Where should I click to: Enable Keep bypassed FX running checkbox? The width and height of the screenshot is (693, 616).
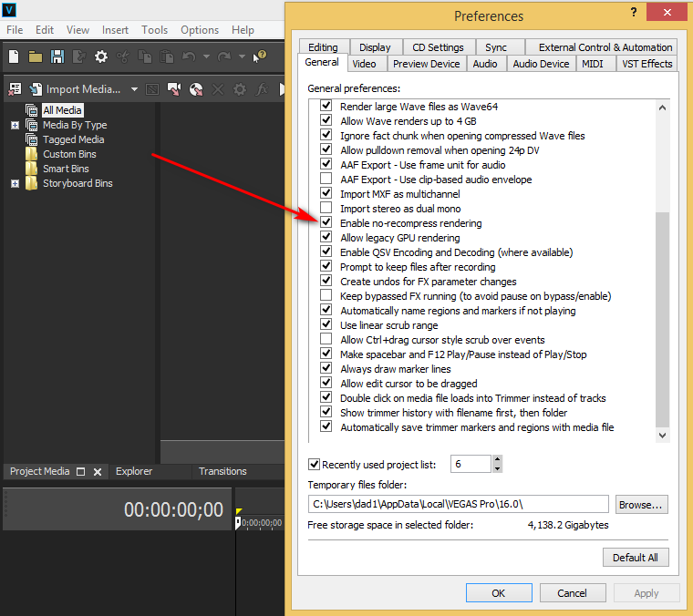tap(326, 294)
